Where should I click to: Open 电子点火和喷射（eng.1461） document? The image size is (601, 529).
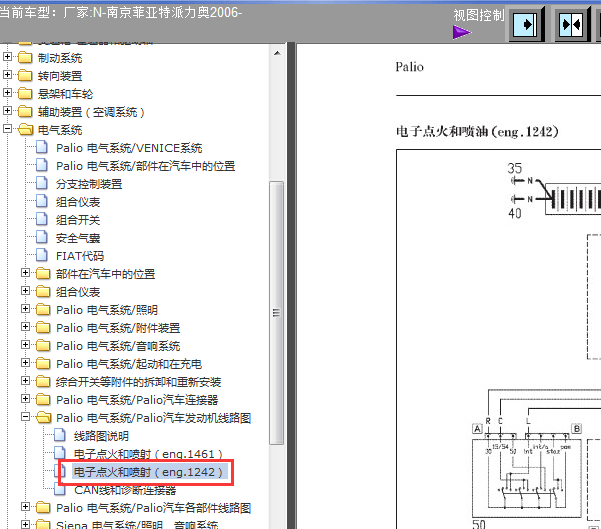(148, 454)
